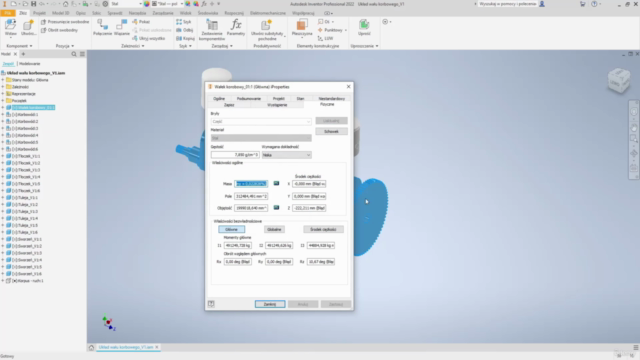Click the Gęstość value field

point(235,155)
